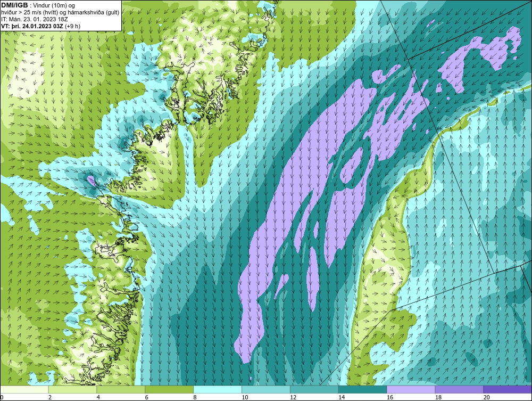Click the legend label '4'
Image resolution: width=532 pixels, height=401 pixels.
98,397
